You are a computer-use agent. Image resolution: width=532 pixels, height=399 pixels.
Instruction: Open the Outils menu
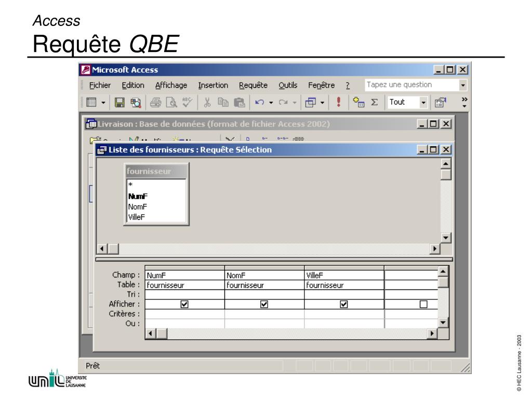coord(288,85)
